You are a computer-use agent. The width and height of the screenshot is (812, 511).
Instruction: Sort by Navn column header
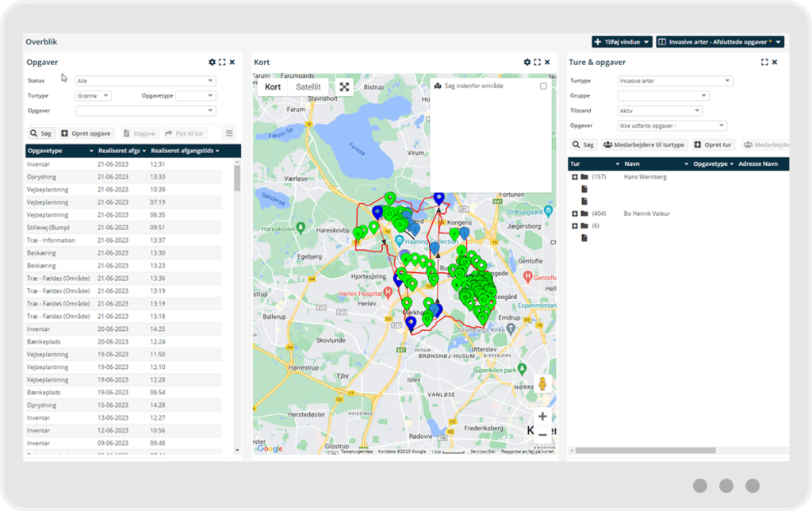pyautogui.click(x=656, y=163)
